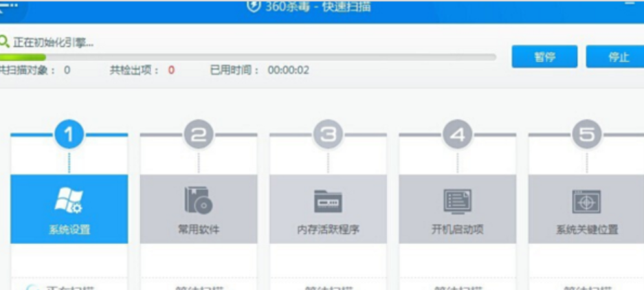The height and width of the screenshot is (290, 644).
Task: Click the red 共检出项 count
Action: [171, 70]
